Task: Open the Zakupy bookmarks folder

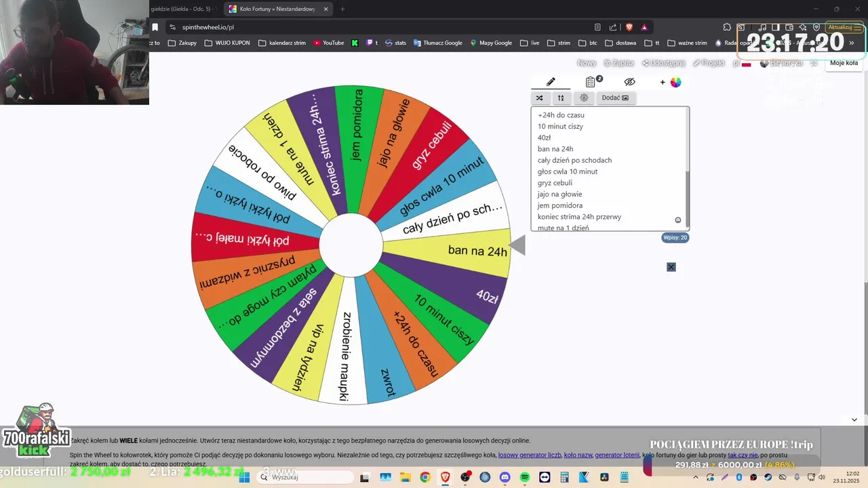Action: tap(182, 43)
